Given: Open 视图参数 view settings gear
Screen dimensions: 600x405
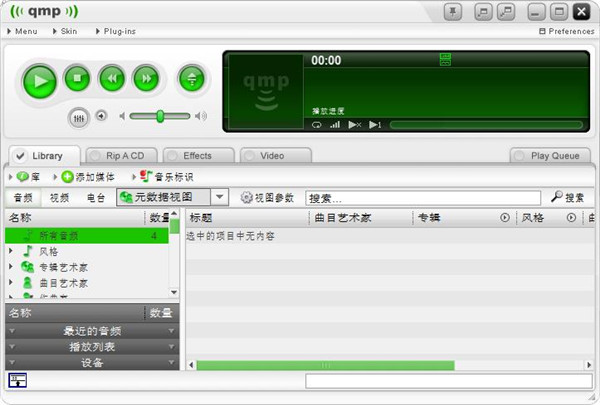Looking at the screenshot, I should (247, 198).
